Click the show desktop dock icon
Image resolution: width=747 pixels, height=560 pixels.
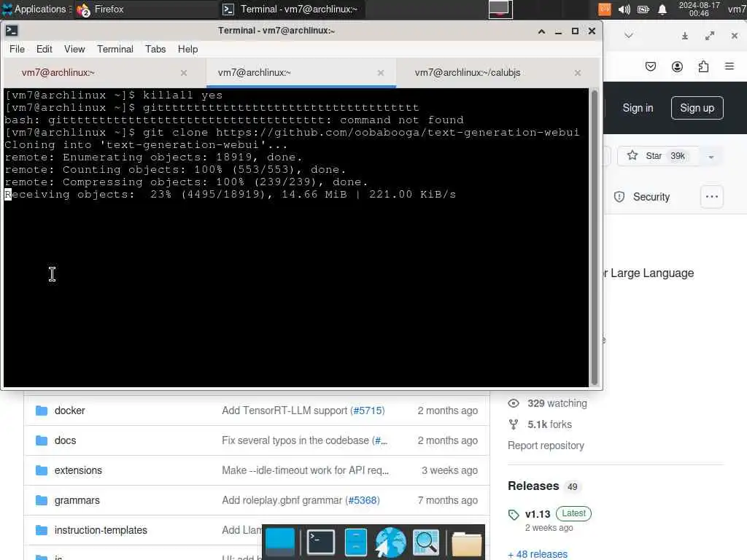pyautogui.click(x=280, y=542)
